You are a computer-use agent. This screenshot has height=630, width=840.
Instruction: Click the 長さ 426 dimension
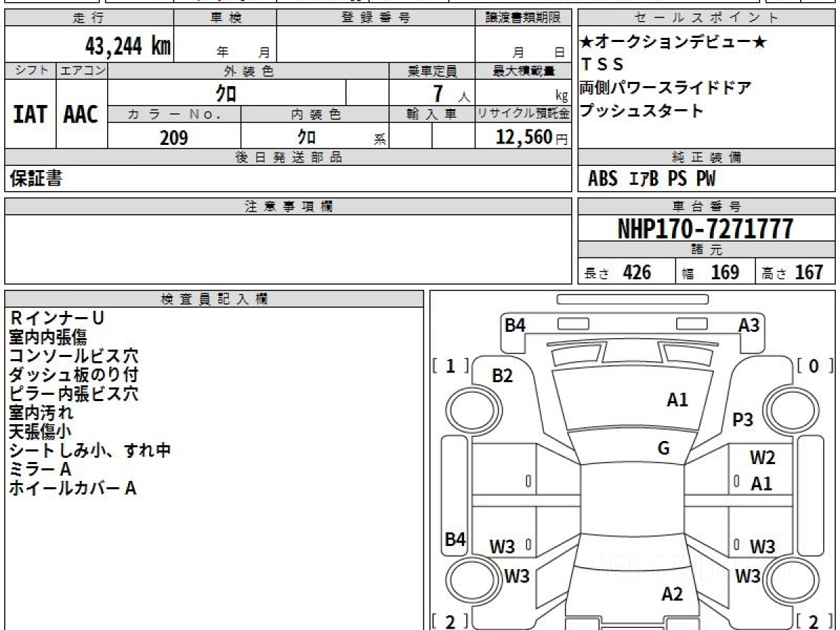tap(617, 272)
